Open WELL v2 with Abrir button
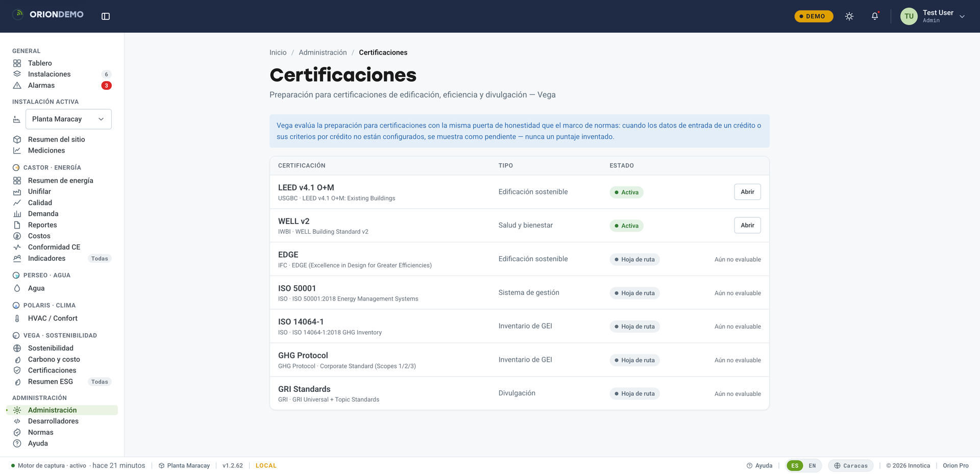 747,226
